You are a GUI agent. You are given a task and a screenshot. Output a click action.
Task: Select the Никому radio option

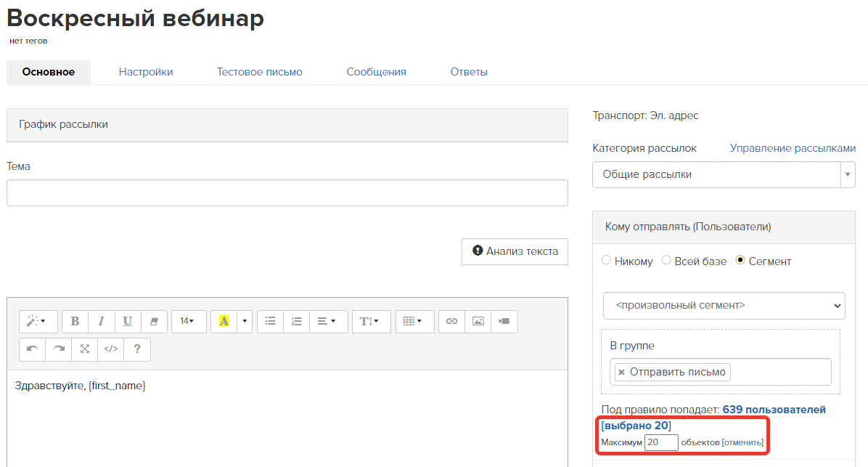click(x=606, y=260)
